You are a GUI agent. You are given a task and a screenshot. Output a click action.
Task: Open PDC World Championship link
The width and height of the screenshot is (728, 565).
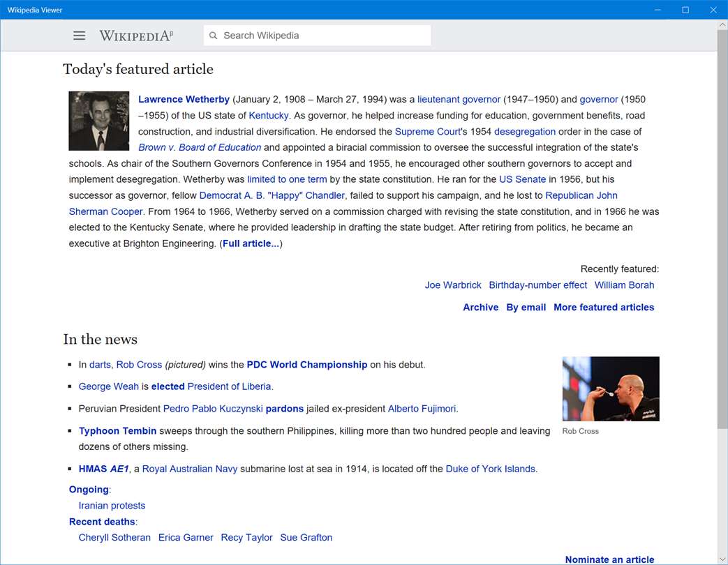307,365
